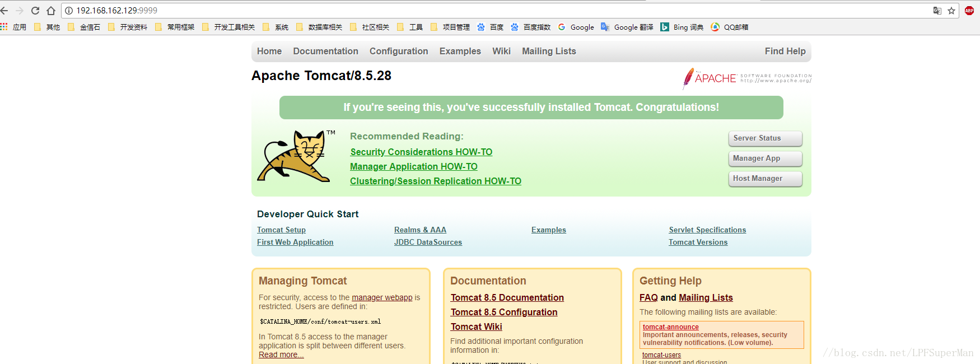The height and width of the screenshot is (364, 980).
Task: Open the manager webapp link
Action: point(382,297)
